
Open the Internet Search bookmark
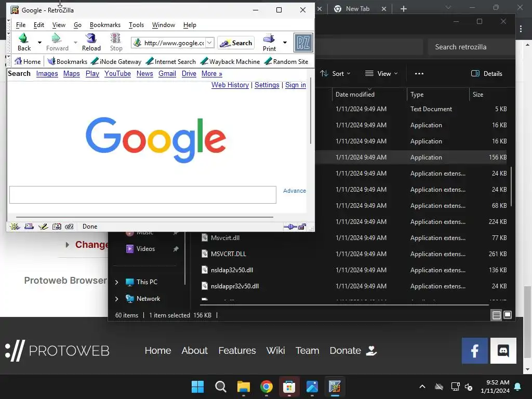170,61
